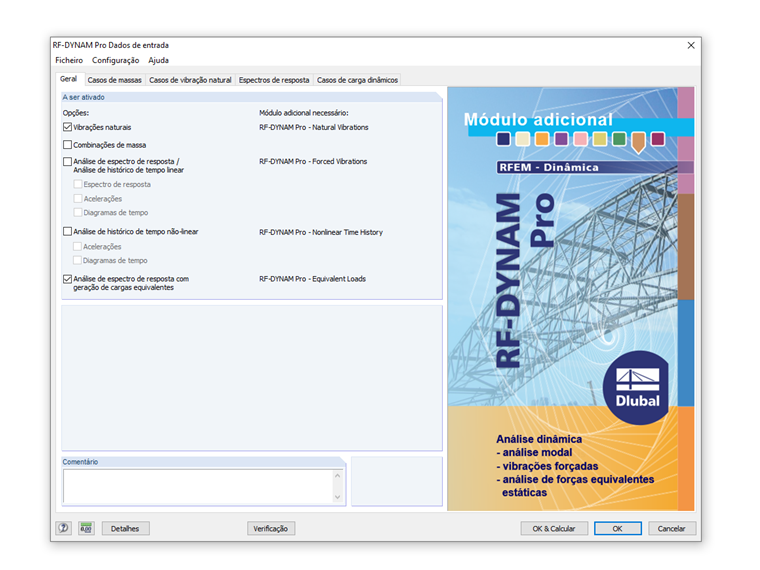Viewport: 760px width, 570px height.
Task: Click the comment box scroll down arrow
Action: (338, 497)
